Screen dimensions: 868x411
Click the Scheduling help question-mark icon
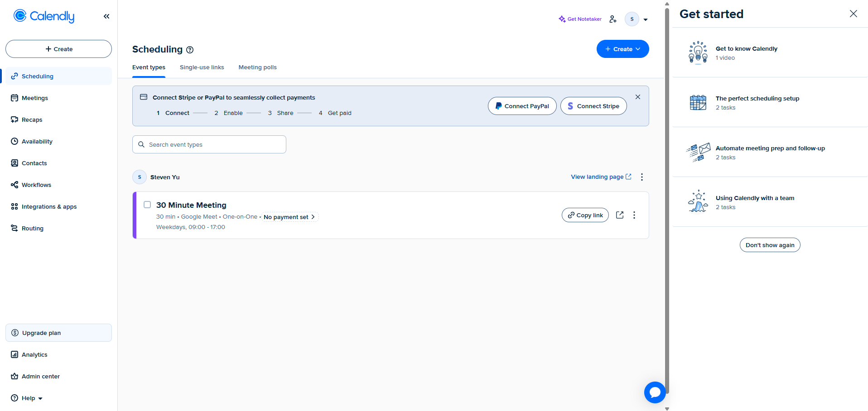click(x=190, y=50)
